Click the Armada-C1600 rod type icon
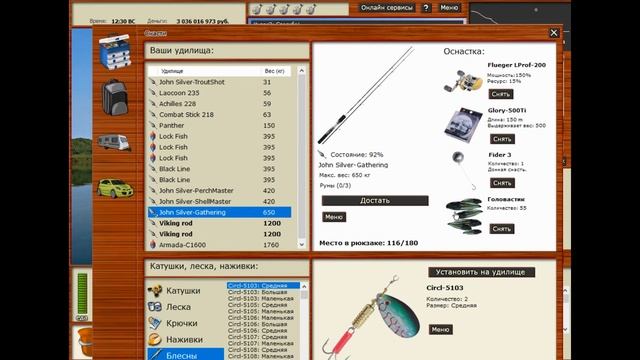The width and height of the screenshot is (640, 360). click(153, 245)
